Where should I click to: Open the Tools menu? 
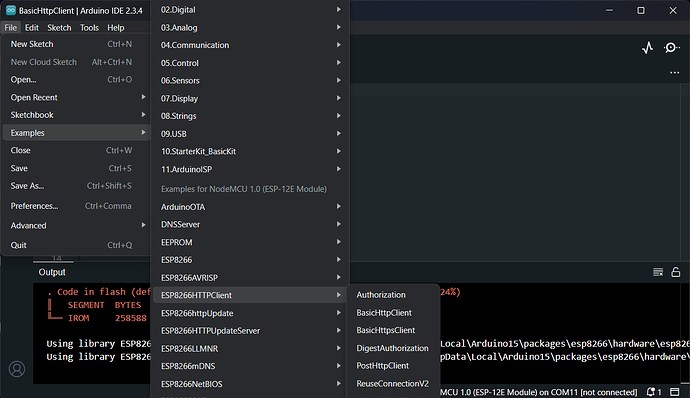89,28
